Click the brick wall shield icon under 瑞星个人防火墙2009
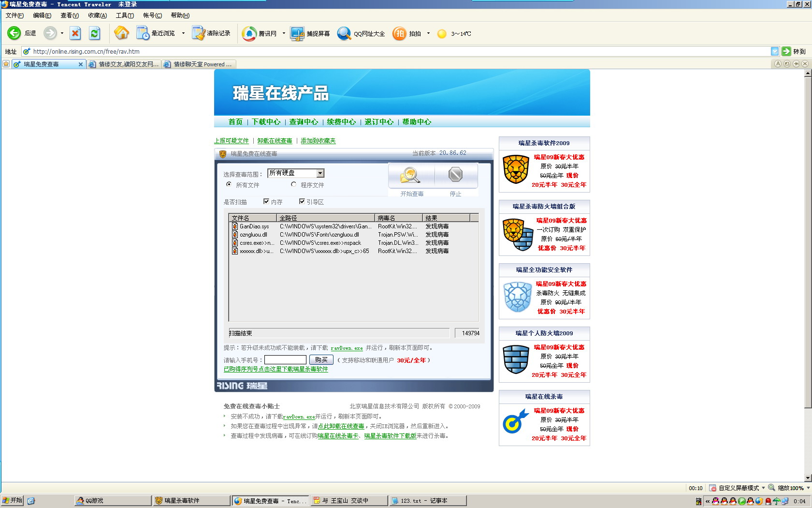The width and height of the screenshot is (812, 508). point(516,359)
